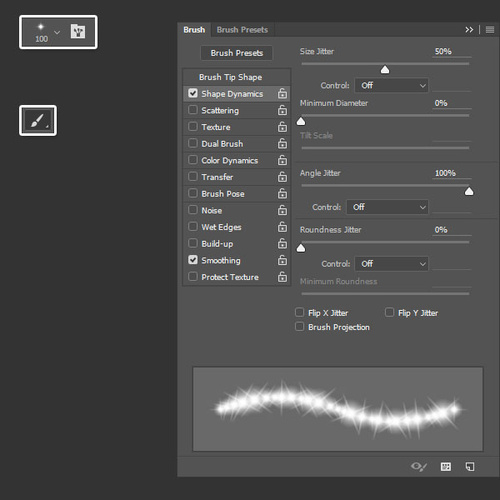Open the brush preset picker arrow
This screenshot has height=500, width=500.
click(57, 32)
